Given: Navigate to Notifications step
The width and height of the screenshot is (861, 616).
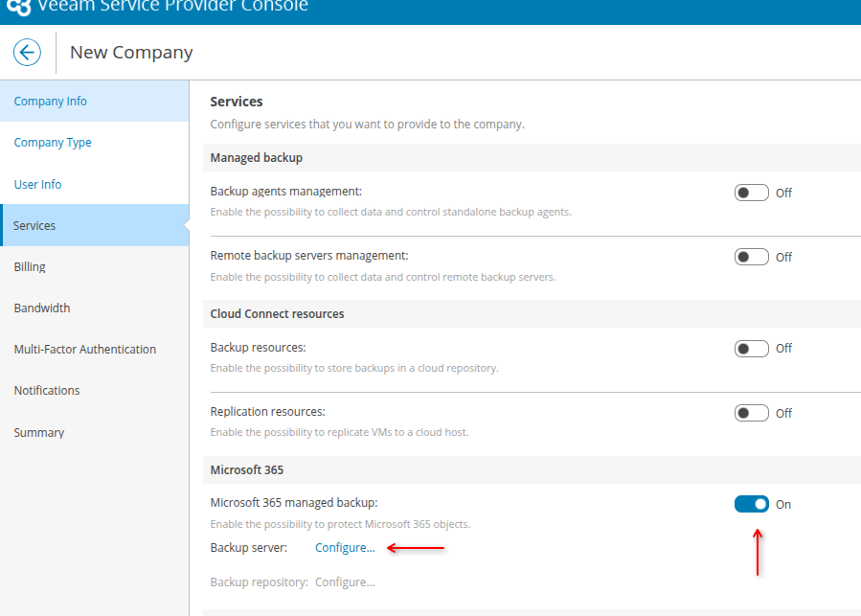Looking at the screenshot, I should pos(47,390).
